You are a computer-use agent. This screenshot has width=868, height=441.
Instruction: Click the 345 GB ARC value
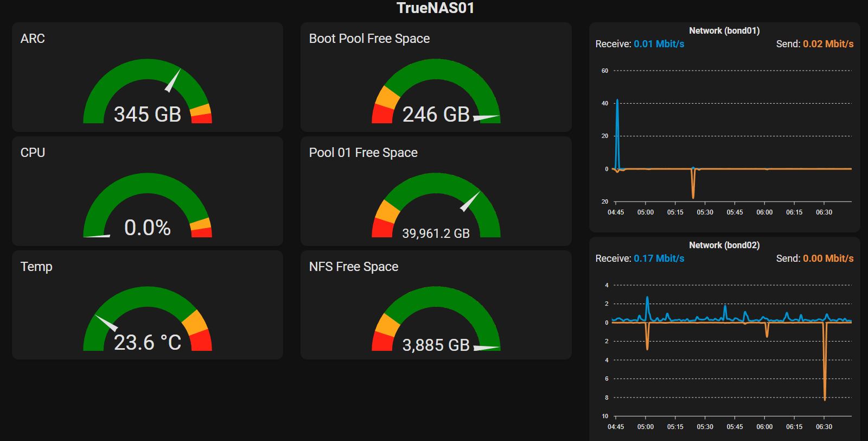[148, 114]
